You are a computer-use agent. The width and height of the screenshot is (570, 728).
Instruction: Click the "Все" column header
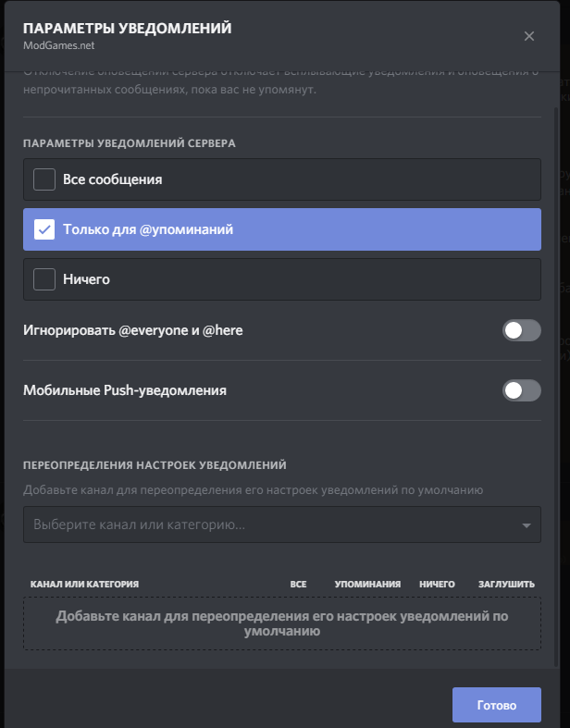pyautogui.click(x=298, y=585)
